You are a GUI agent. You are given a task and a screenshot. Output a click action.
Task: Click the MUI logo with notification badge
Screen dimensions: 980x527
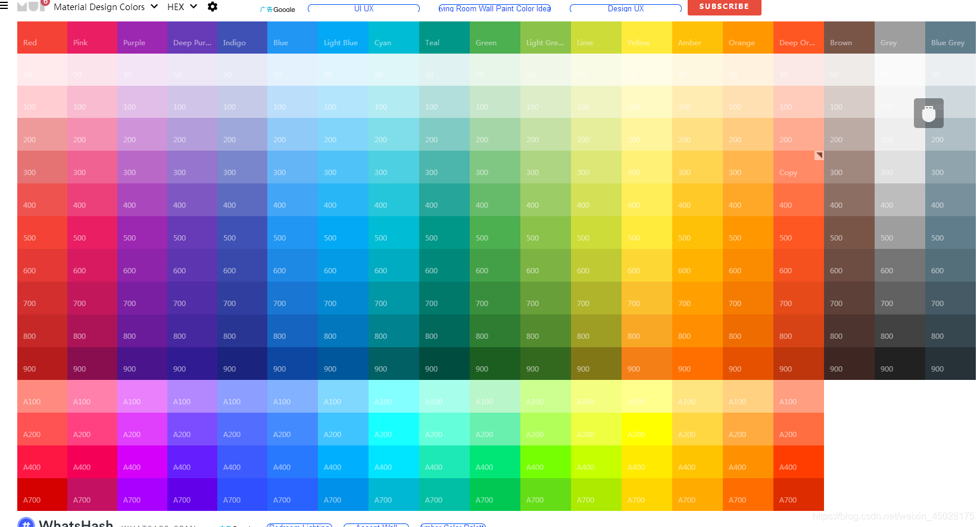click(x=32, y=5)
